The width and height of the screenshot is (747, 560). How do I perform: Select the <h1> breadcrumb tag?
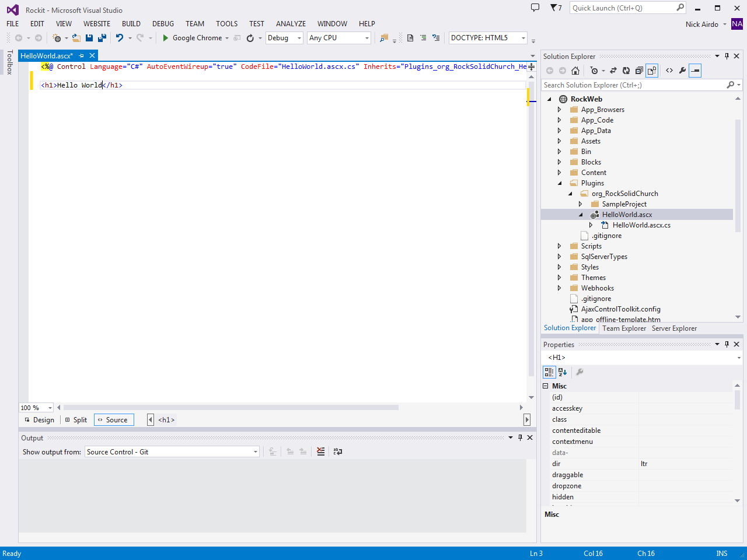(166, 420)
